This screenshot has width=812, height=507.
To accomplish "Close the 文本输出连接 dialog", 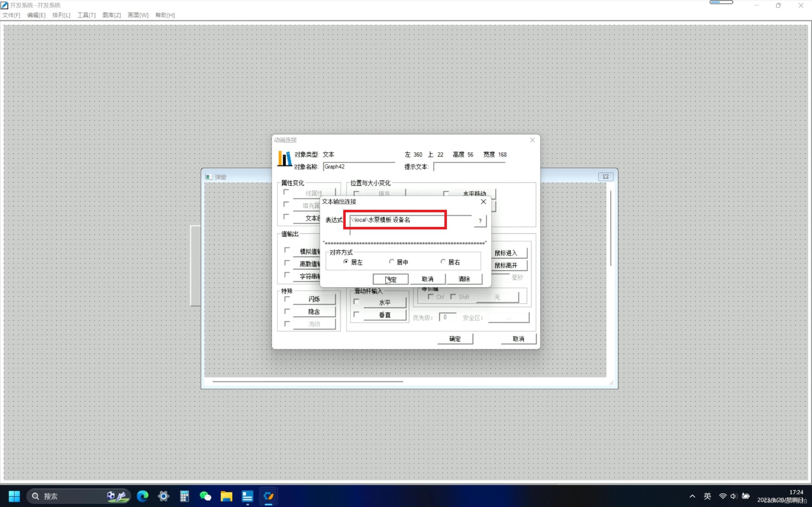I will click(483, 202).
